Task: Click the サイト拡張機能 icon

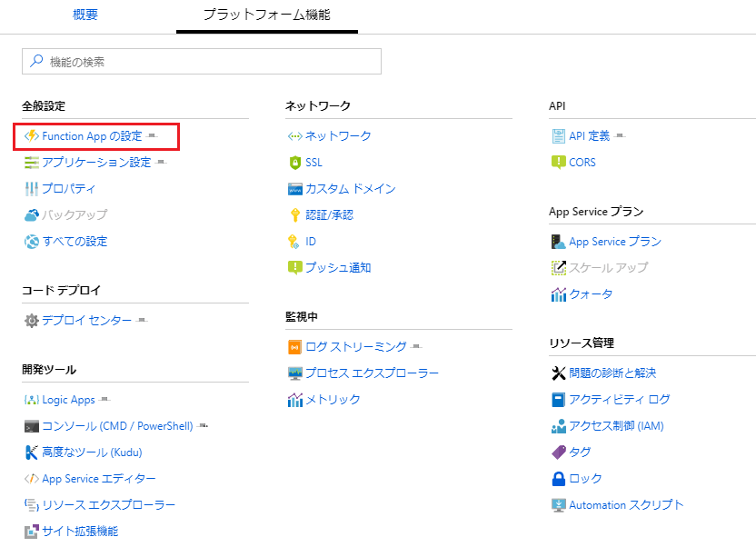Action: pos(32,532)
